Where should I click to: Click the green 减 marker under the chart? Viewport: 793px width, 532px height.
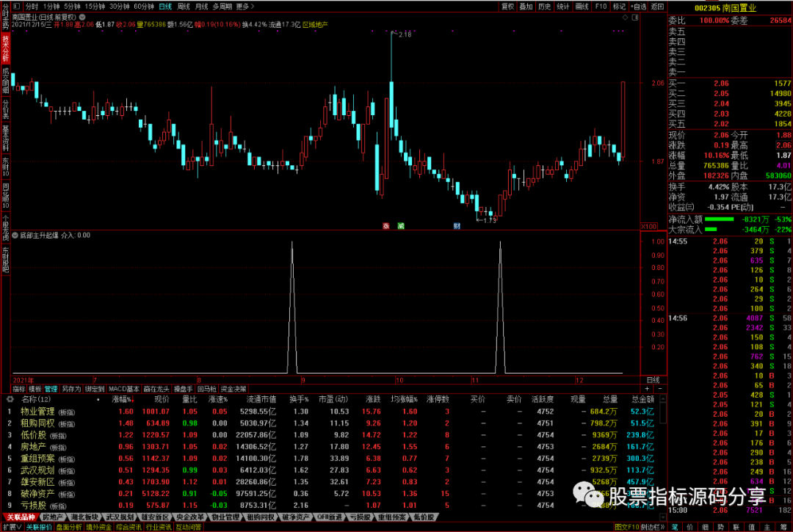coord(401,226)
